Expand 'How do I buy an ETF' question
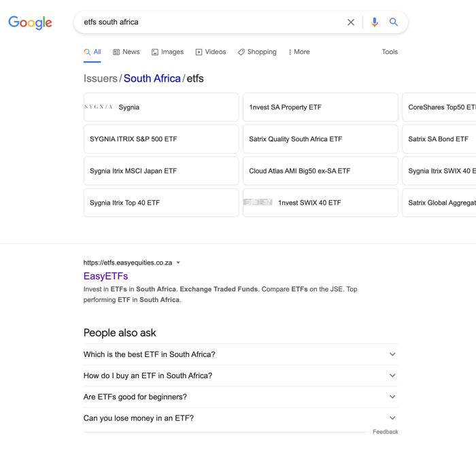476x455 pixels. (x=241, y=375)
